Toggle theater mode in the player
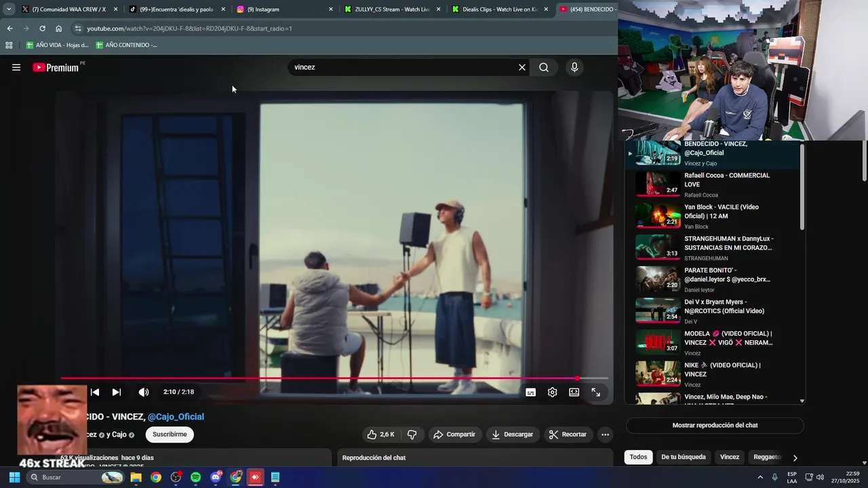868x488 pixels. point(574,392)
